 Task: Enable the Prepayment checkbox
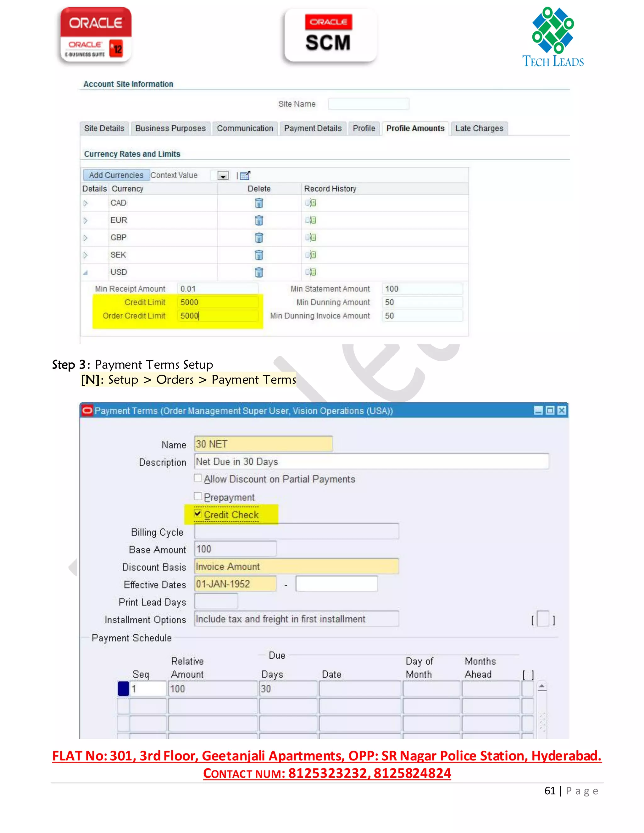[x=197, y=496]
